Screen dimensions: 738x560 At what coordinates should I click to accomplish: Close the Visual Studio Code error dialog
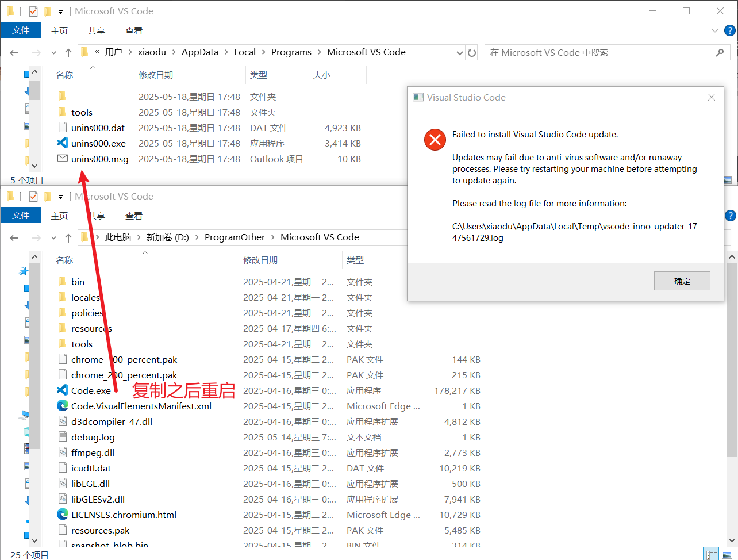click(712, 97)
